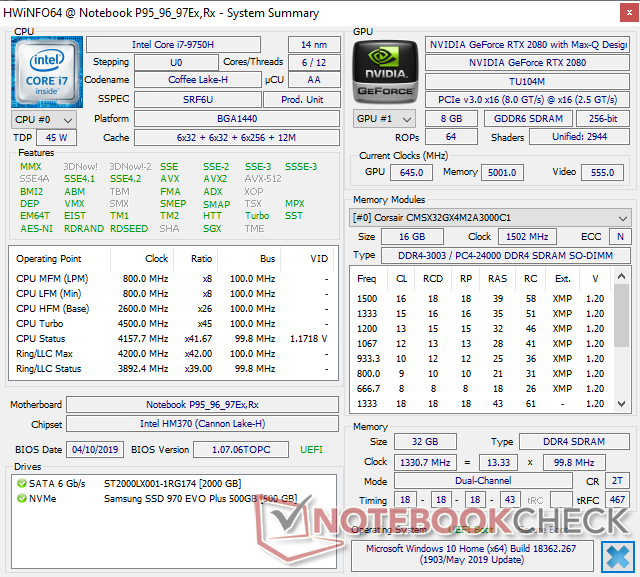Screen dimensions: 640x577
Task: Click the DDR4-3003 / PC4-24000 type field
Action: coord(505,255)
